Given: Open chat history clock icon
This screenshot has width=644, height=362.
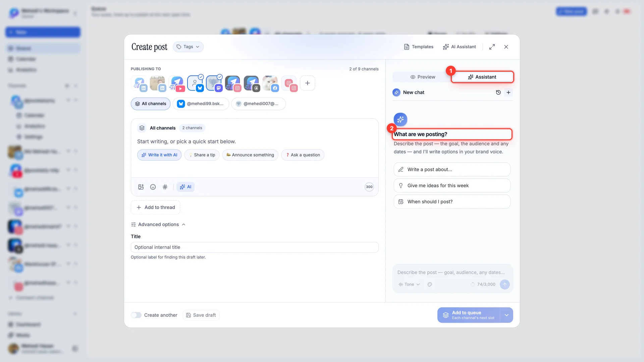Looking at the screenshot, I should [498, 93].
